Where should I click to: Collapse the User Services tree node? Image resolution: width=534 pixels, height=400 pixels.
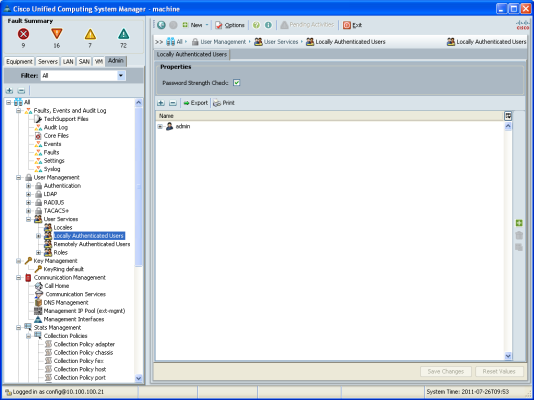pos(29,219)
